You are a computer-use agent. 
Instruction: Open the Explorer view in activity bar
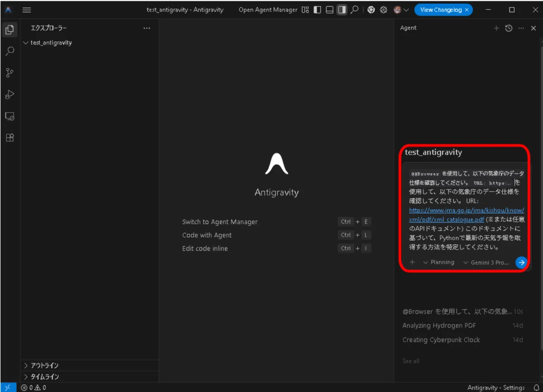pyautogui.click(x=10, y=30)
